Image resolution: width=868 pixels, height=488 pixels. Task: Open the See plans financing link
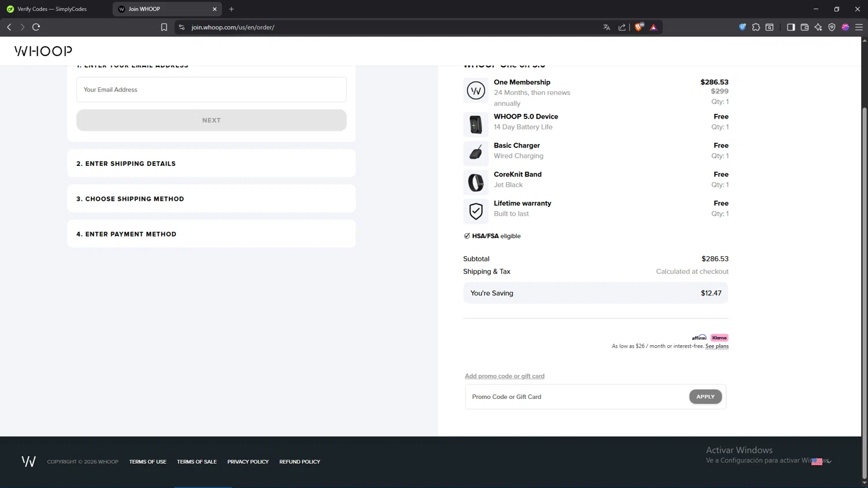(717, 346)
